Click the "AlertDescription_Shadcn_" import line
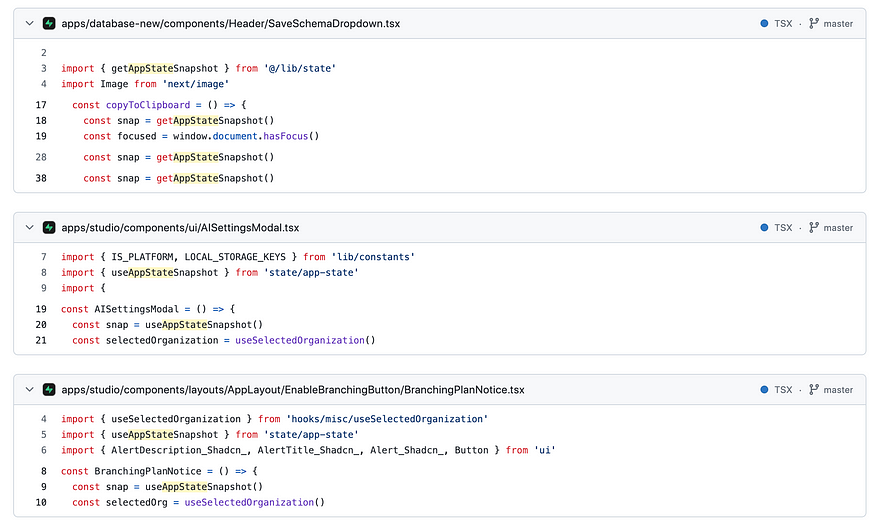The width and height of the screenshot is (875, 525). (x=308, y=450)
